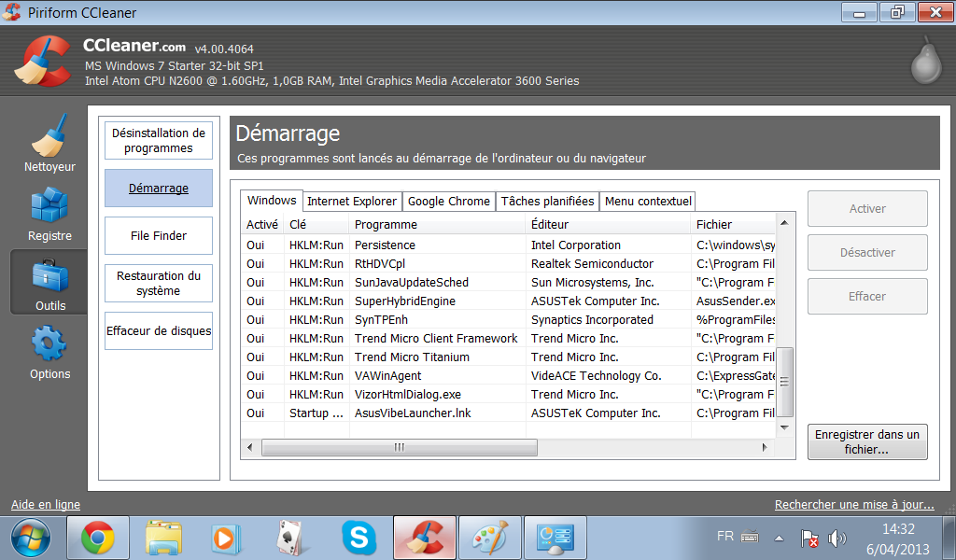Open the Aide en ligne link
Image resolution: width=956 pixels, height=560 pixels.
pyautogui.click(x=46, y=505)
